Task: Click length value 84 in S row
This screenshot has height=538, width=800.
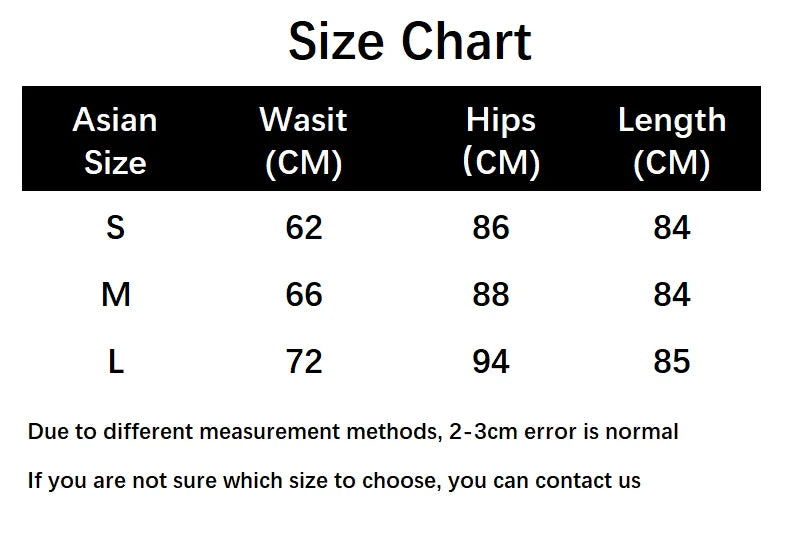Action: 672,227
